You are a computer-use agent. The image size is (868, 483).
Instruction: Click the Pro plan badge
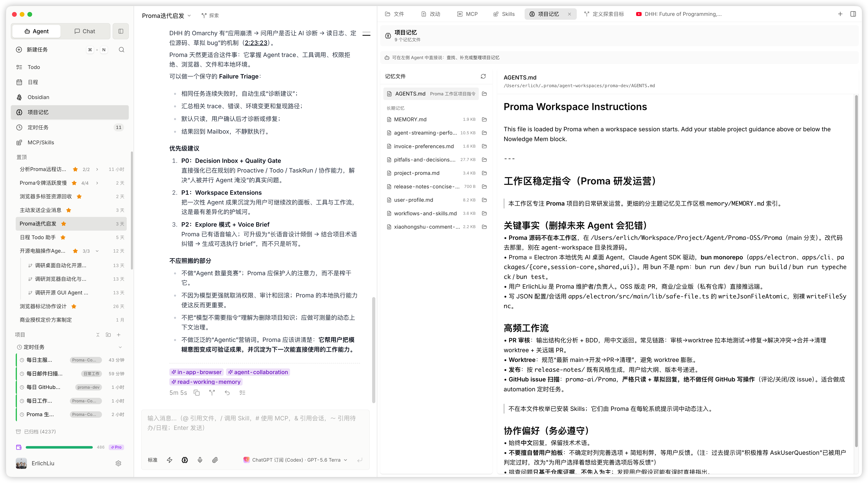(116, 447)
